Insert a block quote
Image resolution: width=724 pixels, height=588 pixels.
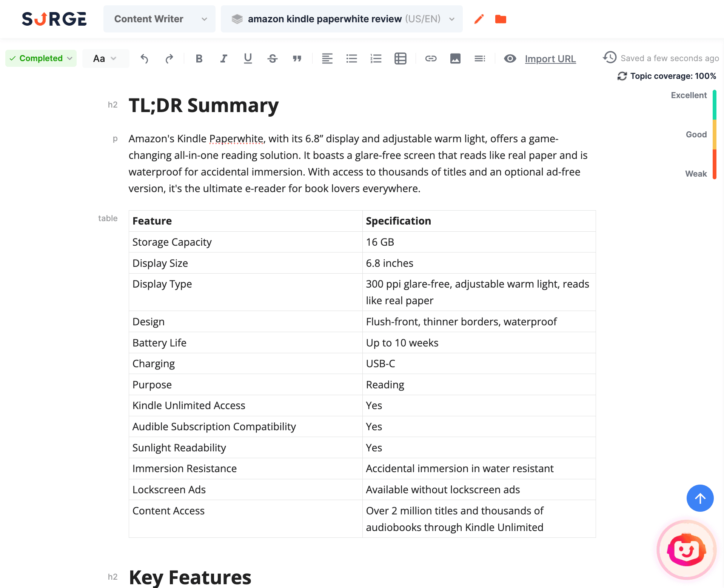pyautogui.click(x=297, y=58)
